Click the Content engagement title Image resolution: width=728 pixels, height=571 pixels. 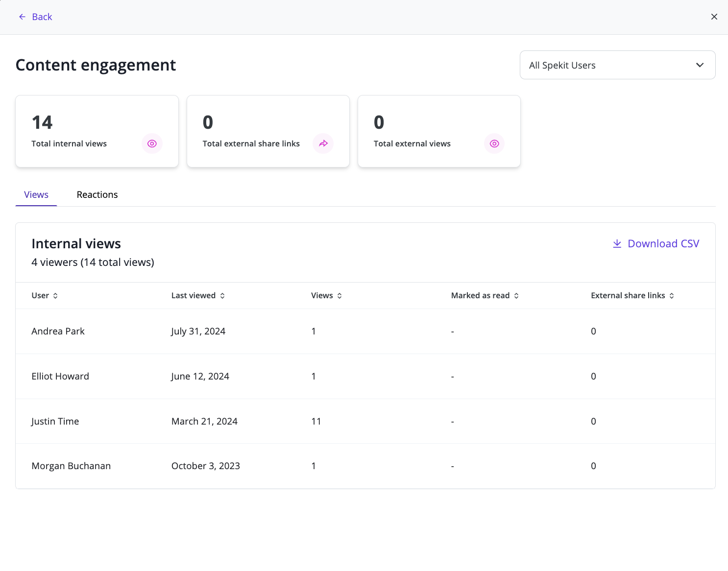pos(96,65)
